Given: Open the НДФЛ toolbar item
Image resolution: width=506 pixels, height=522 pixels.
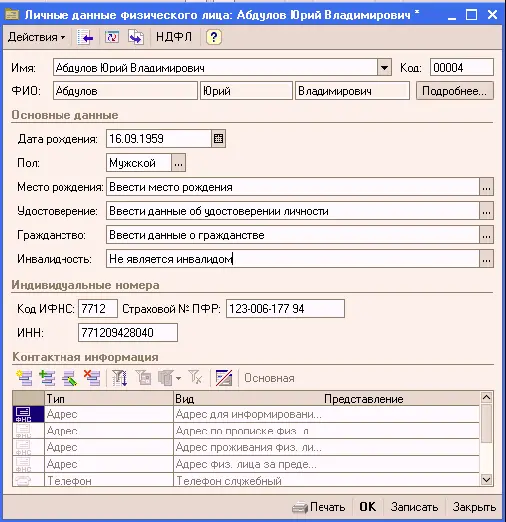Looking at the screenshot, I should click(x=174, y=37).
